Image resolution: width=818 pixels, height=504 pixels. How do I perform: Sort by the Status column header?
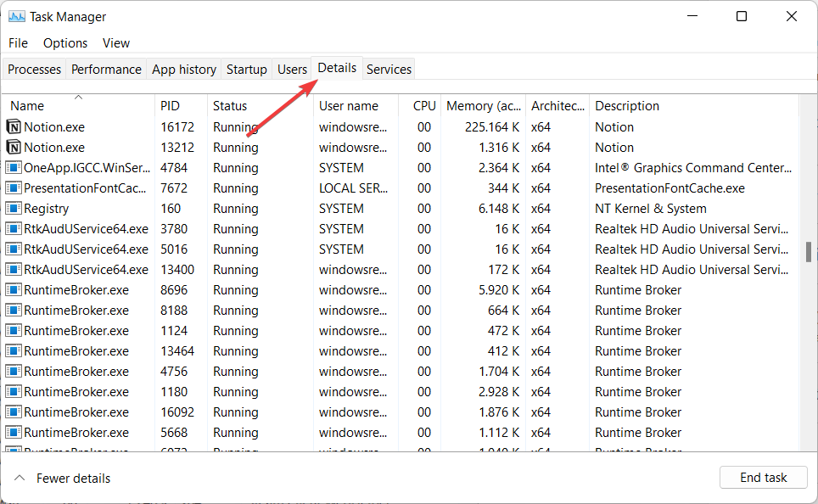point(261,105)
